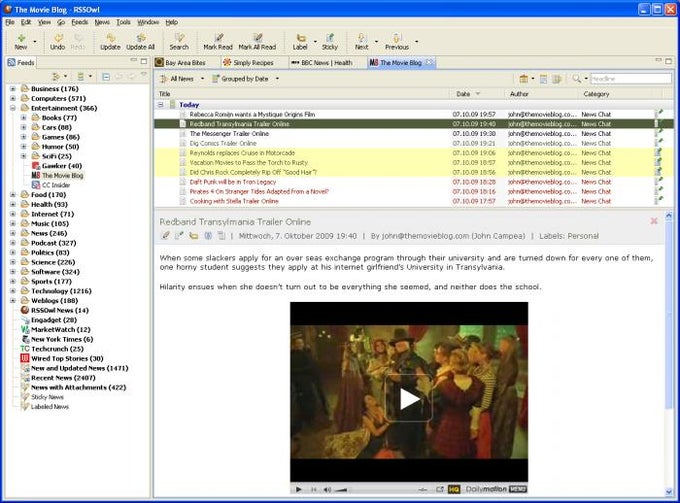This screenshot has height=503, width=680.
Task: Select the Gawker feed in tree
Action: point(62,166)
